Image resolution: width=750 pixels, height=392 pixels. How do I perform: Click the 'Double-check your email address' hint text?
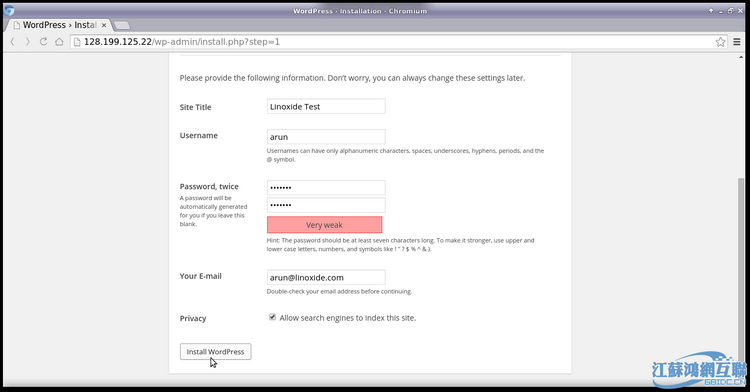click(x=339, y=291)
